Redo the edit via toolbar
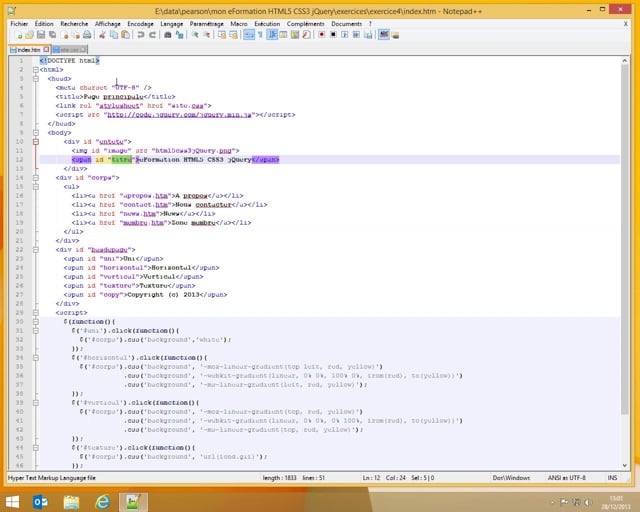Screen dimensions: 640x512 click(x=152, y=35)
